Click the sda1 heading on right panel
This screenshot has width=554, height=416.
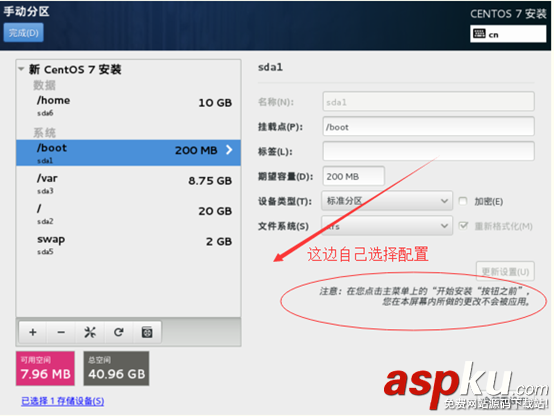click(270, 67)
